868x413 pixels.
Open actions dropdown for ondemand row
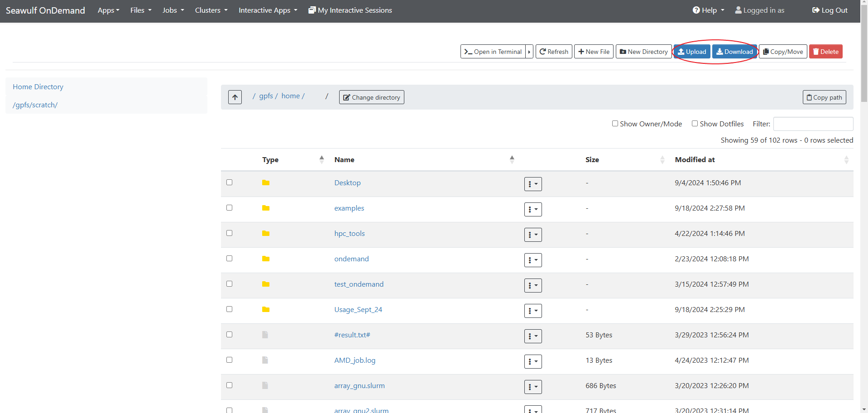(x=533, y=260)
